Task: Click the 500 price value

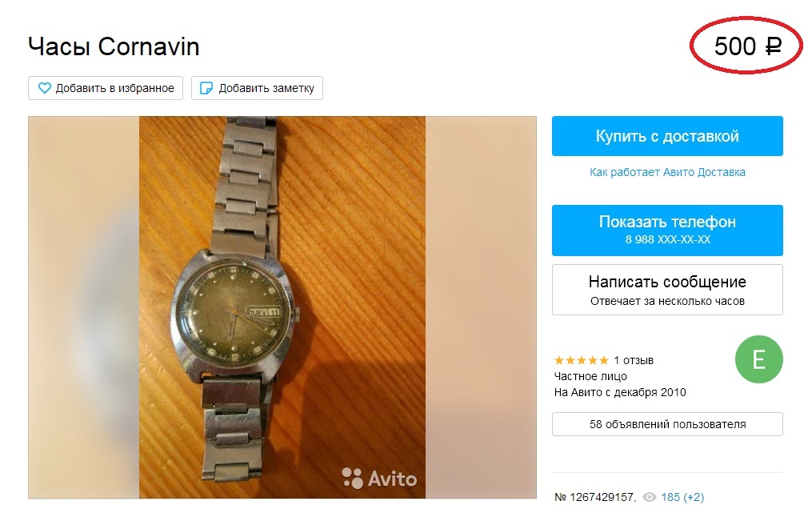Action: click(735, 46)
